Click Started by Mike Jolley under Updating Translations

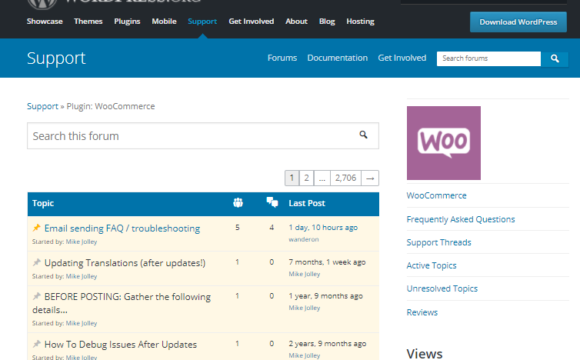pos(81,276)
